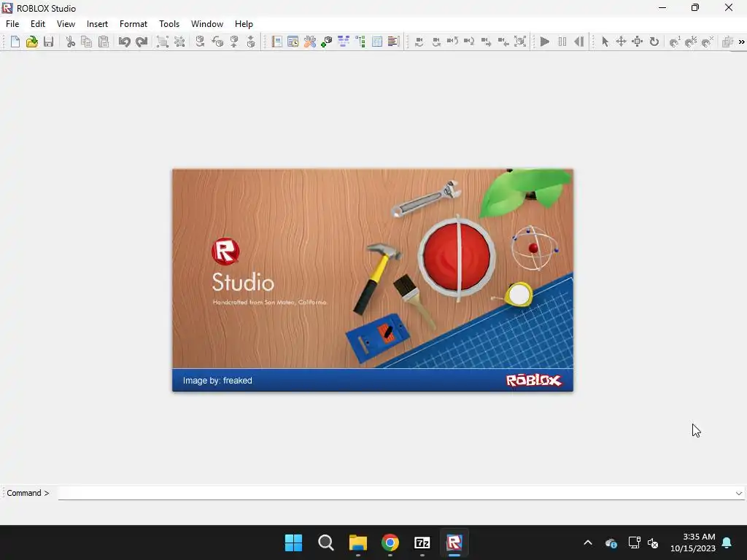The width and height of the screenshot is (747, 560).
Task: Click the move part down icon
Action: [x=251, y=42]
